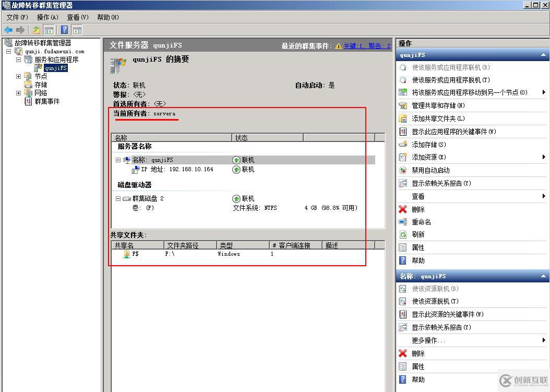
Task: Click 添加共享文件夹(L) action
Action: coord(438,118)
